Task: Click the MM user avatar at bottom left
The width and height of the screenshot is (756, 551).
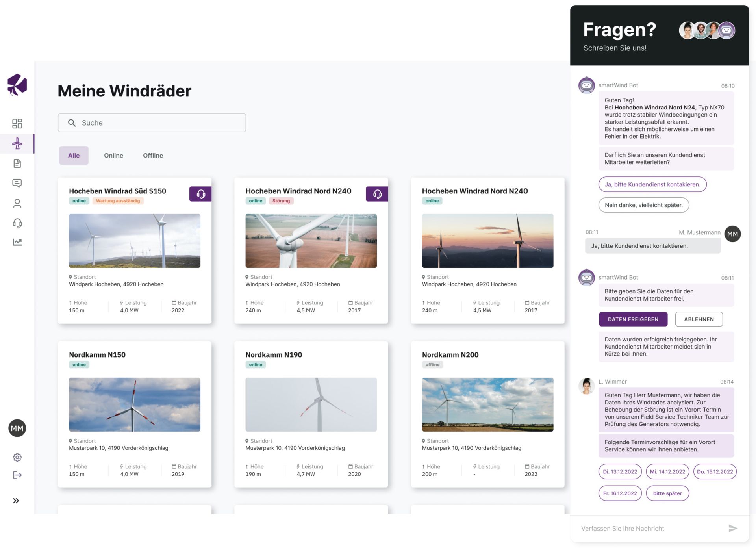Action: (17, 428)
